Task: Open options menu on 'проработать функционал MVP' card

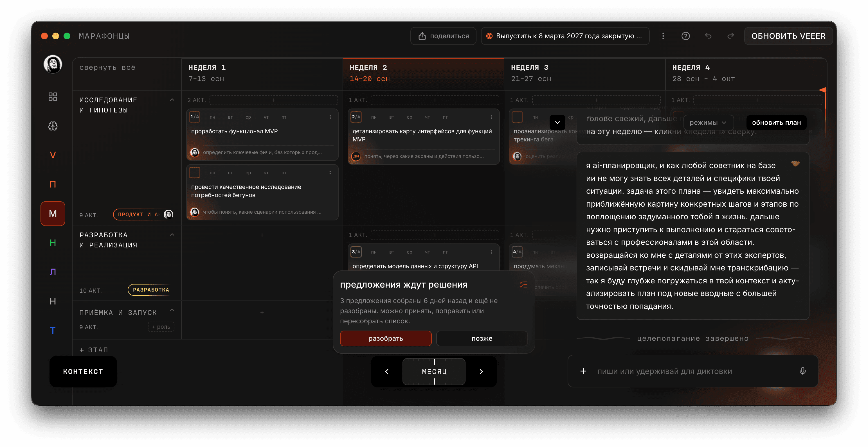Action: [x=330, y=117]
